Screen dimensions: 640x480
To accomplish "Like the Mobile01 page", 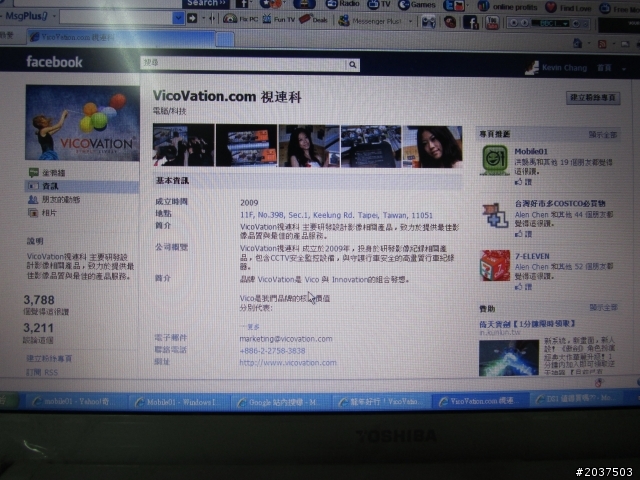I will (523, 182).
